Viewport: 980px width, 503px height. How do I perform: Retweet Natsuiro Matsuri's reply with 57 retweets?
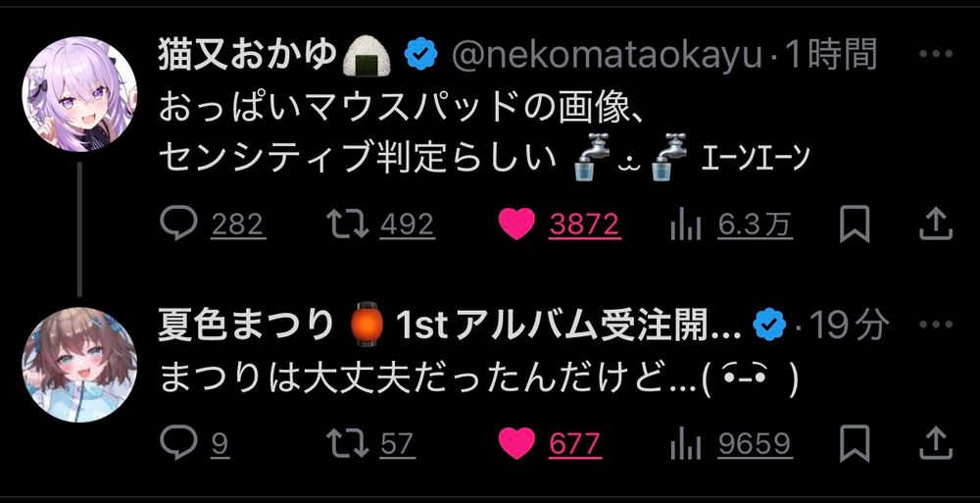coord(371,444)
